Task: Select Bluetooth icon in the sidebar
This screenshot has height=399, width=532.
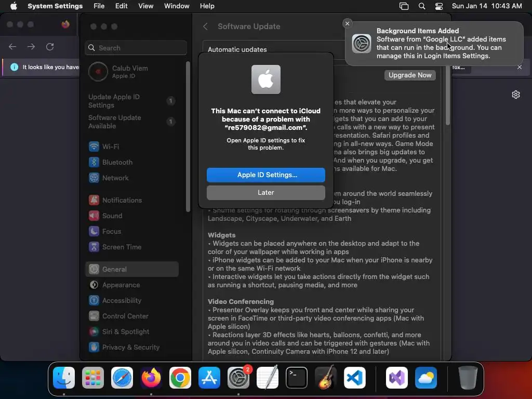Action: click(x=94, y=162)
